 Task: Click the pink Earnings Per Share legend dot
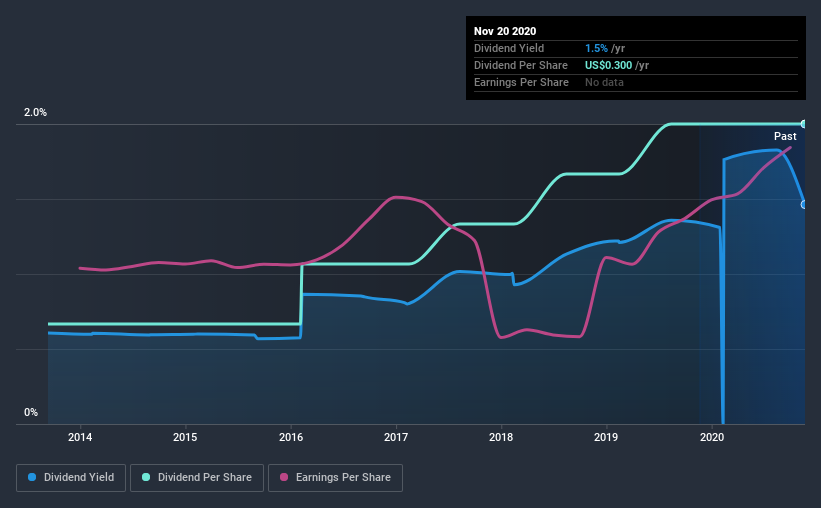284,477
